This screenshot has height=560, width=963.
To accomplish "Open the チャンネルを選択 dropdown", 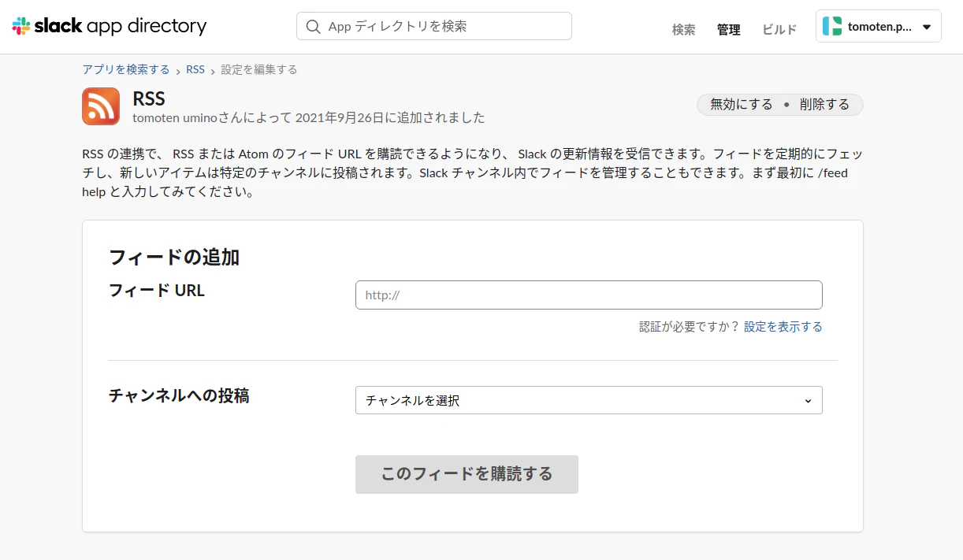I will point(589,400).
